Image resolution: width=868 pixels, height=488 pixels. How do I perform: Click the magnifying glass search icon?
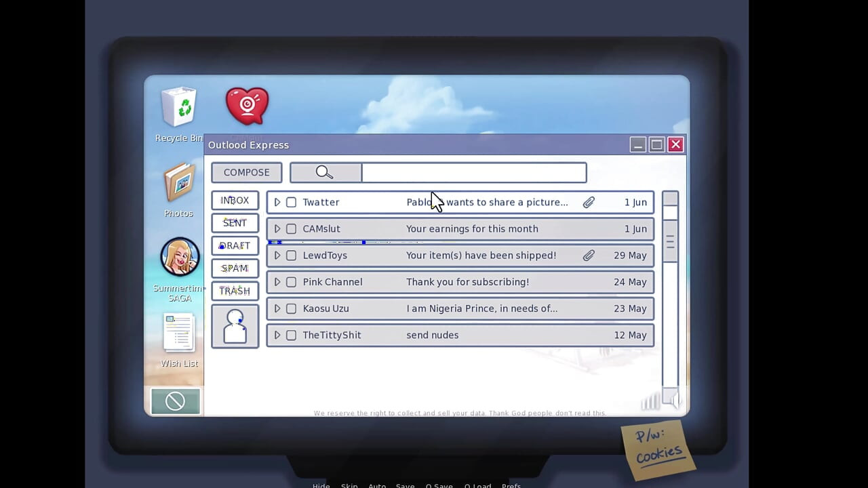325,173
